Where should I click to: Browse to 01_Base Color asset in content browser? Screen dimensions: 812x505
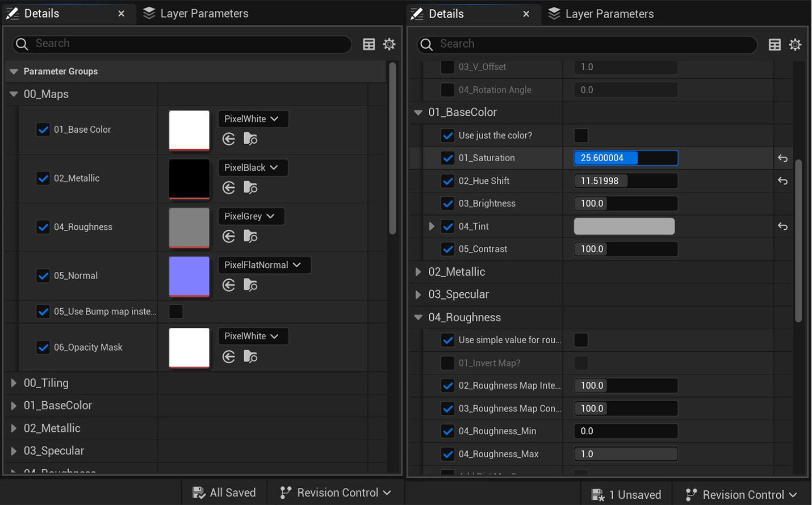pyautogui.click(x=250, y=138)
